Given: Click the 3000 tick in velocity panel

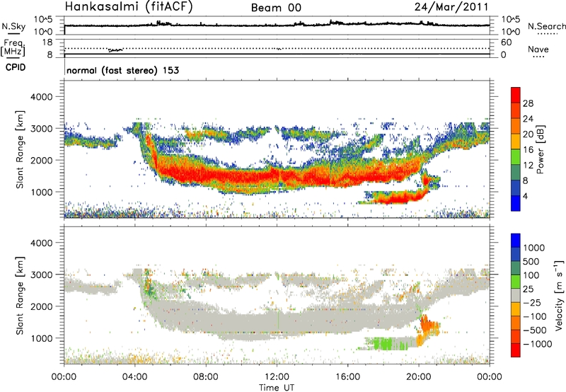Looking at the screenshot, I should tap(41, 275).
